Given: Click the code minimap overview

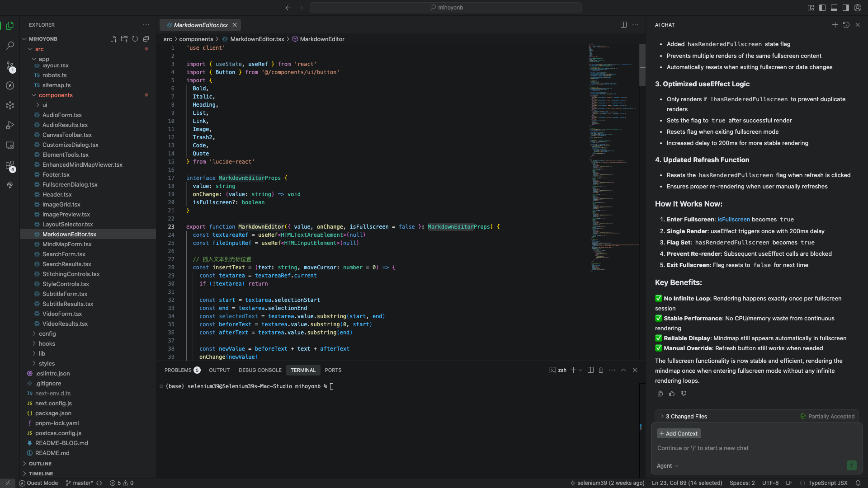Looking at the screenshot, I should [x=613, y=158].
